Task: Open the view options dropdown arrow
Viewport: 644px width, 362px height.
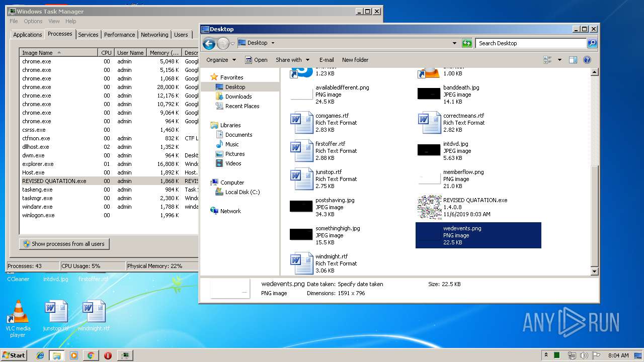Action: pos(559,60)
